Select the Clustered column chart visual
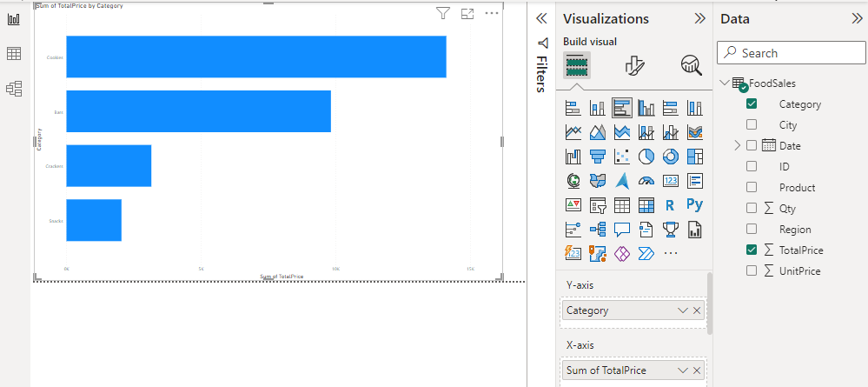Image resolution: width=868 pixels, height=387 pixels. (x=646, y=108)
